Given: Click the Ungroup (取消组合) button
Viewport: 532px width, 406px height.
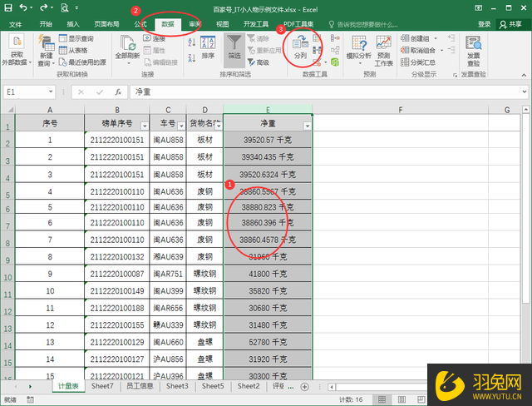Looking at the screenshot, I should coord(418,50).
